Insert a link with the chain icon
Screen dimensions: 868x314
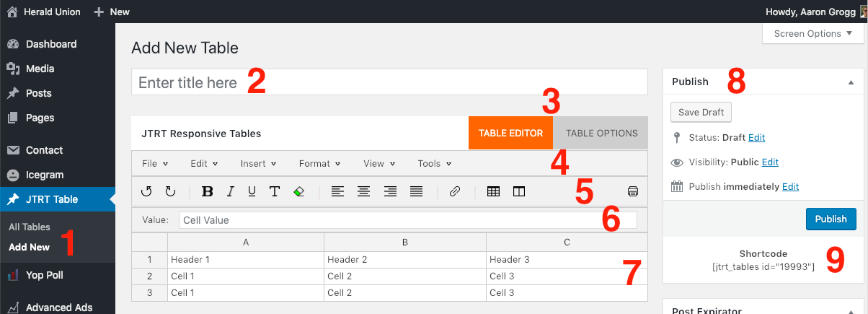pyautogui.click(x=455, y=191)
